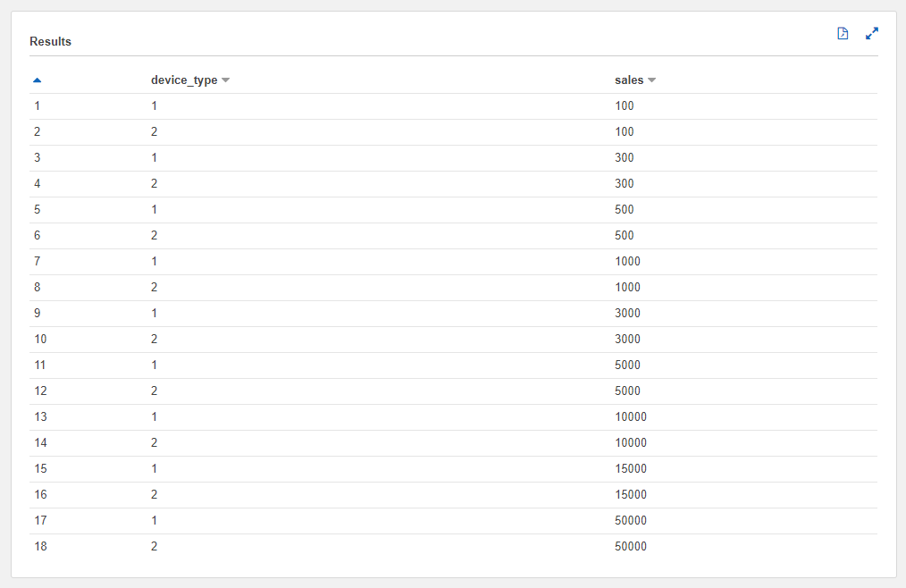906x588 pixels.
Task: Click device_type value 1 in row 13
Action: click(x=155, y=416)
